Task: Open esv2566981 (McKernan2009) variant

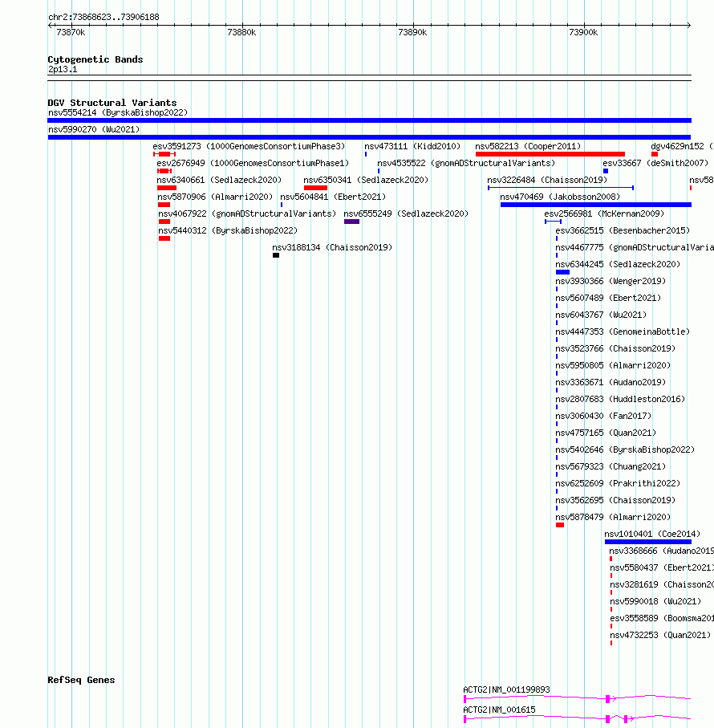Action: [x=604, y=214]
